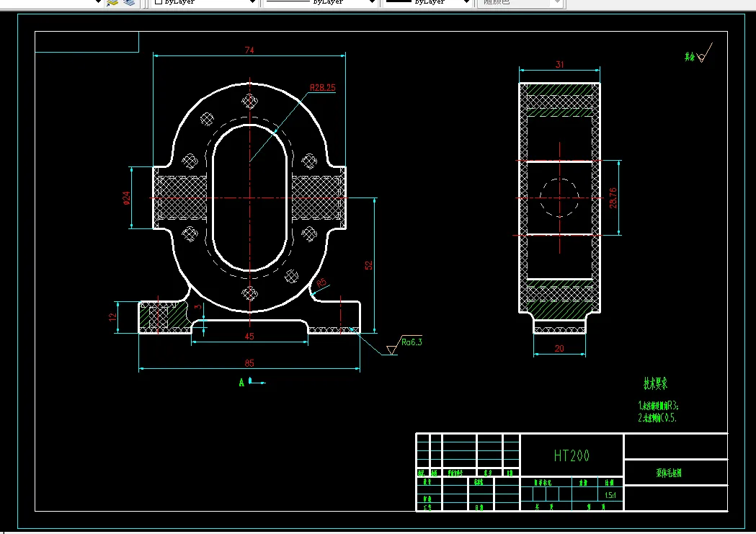The height and width of the screenshot is (534, 756).
Task: Select the 28.76 vertical dimension text
Action: 613,197
